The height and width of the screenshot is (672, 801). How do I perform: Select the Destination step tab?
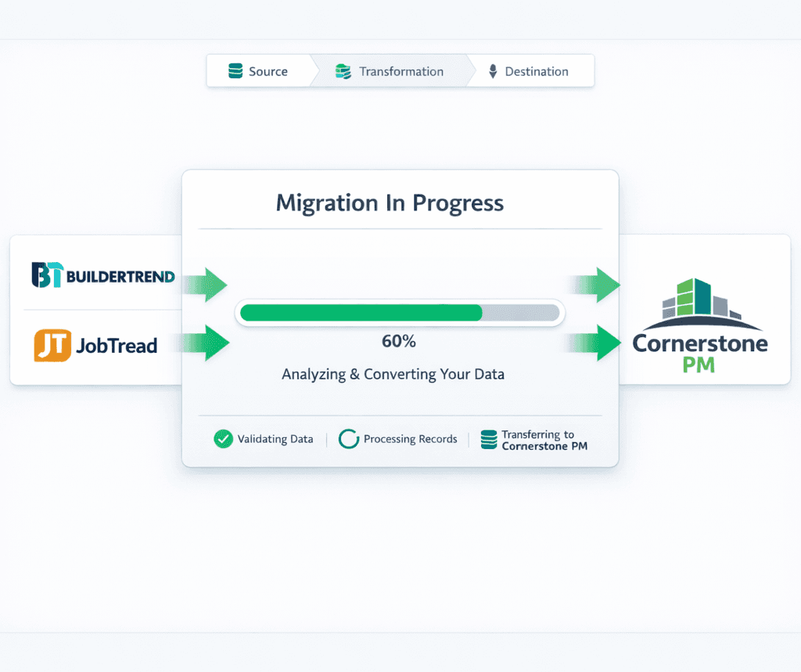point(531,71)
